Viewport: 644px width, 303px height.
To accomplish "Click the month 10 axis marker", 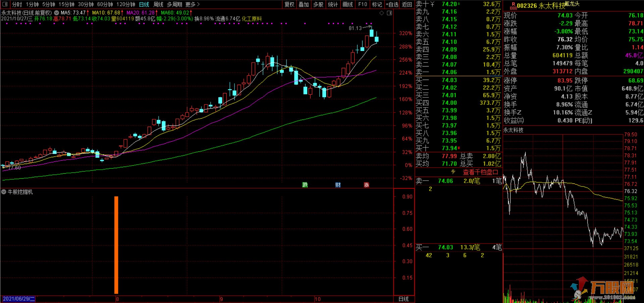I will click(317, 299).
